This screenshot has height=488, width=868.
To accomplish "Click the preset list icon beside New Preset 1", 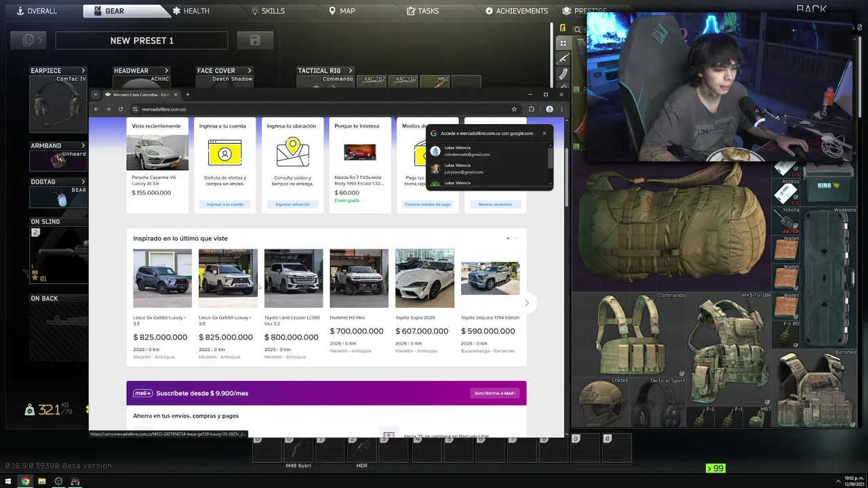I will (28, 40).
